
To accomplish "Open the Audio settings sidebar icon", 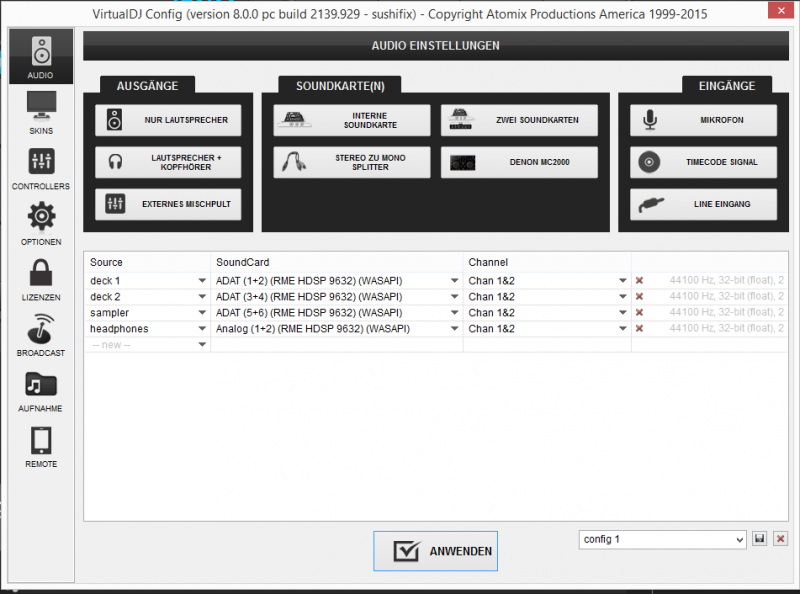I will (41, 56).
